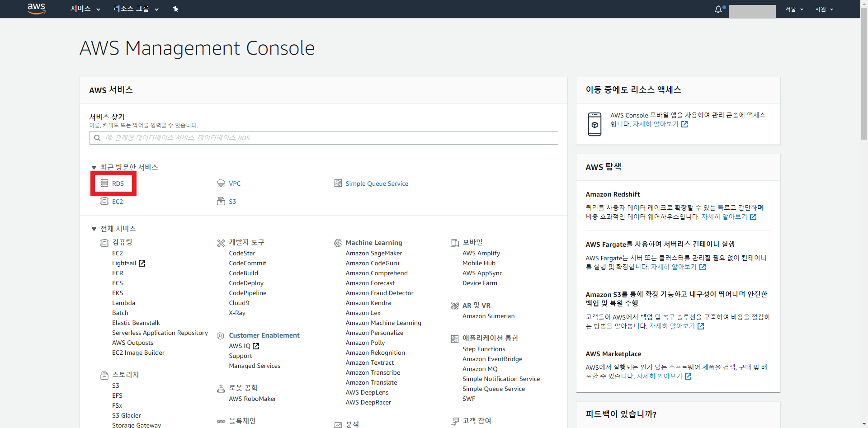Open Serverless Application Repository
Screen dimensions: 868x428
tap(160, 333)
